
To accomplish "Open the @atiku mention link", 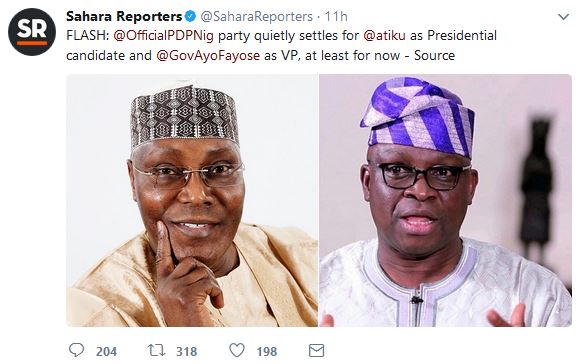I will click(x=384, y=35).
